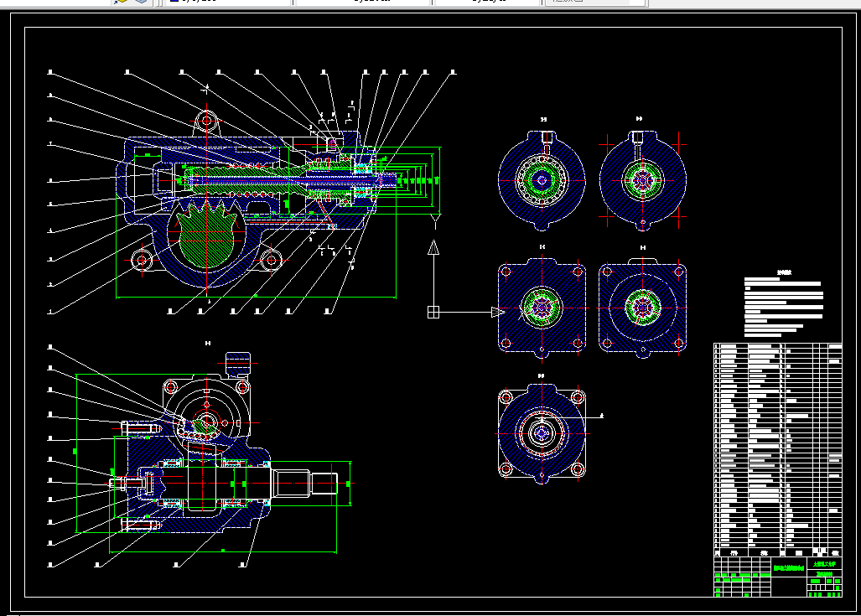The height and width of the screenshot is (616, 861).
Task: Click the parts list table
Action: [x=777, y=450]
